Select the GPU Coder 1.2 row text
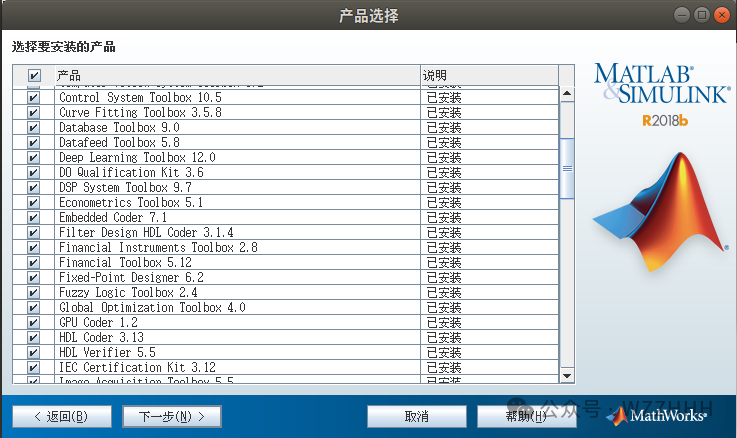Image resolution: width=737 pixels, height=438 pixels. point(98,322)
